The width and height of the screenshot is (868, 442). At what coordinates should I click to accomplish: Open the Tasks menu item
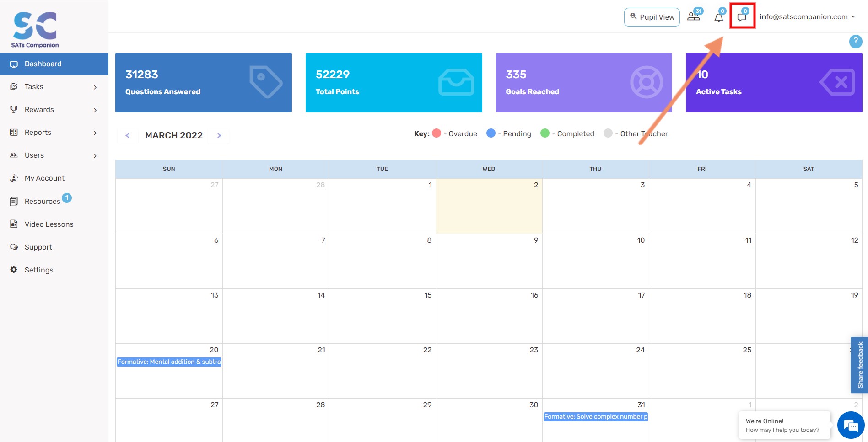click(x=54, y=87)
